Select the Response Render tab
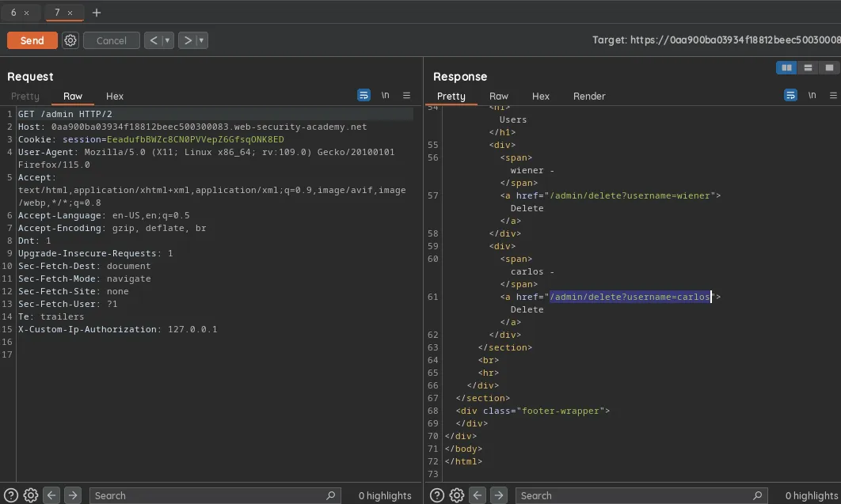The height and width of the screenshot is (504, 841). (589, 96)
